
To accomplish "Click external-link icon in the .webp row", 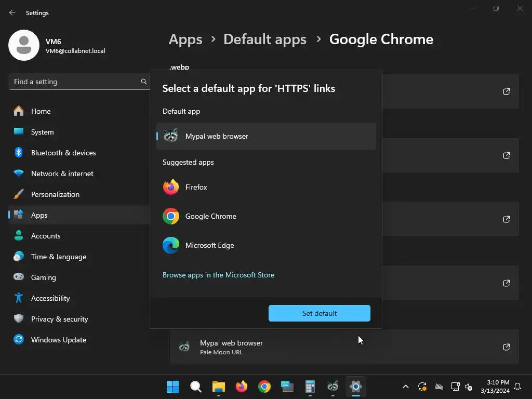I will pos(506,91).
